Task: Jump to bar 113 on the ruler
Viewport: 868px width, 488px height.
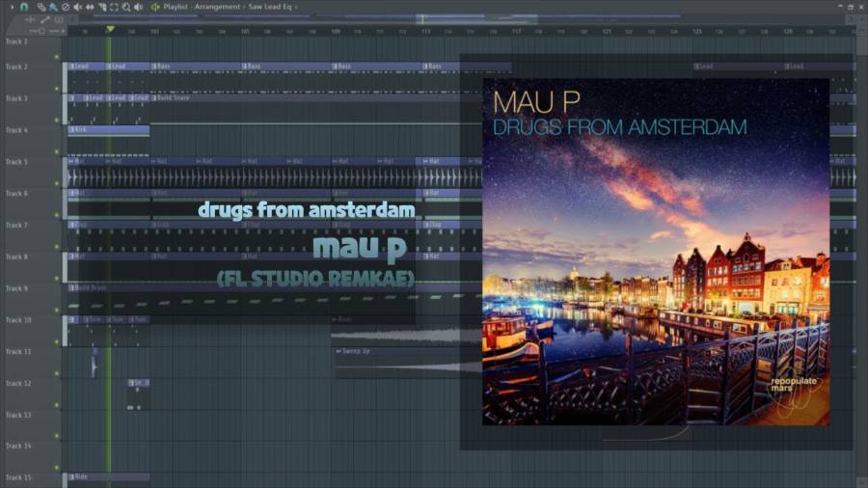Action: (425, 32)
